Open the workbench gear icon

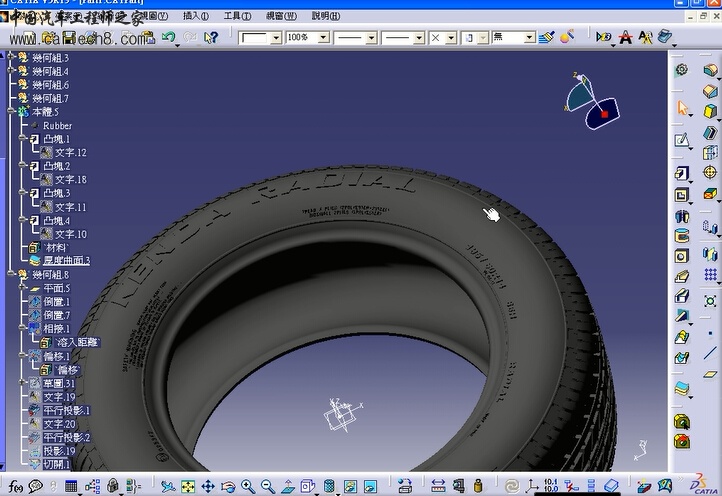(x=682, y=70)
